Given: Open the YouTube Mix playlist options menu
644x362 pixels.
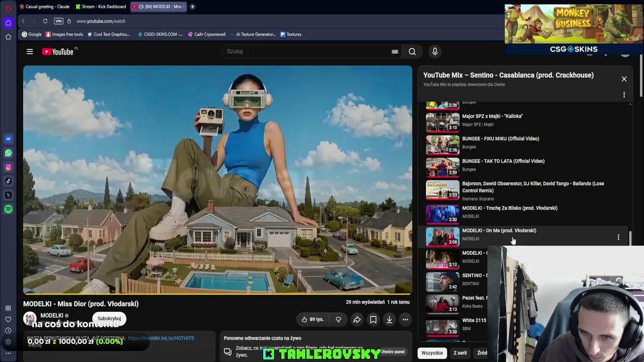Looking at the screenshot, I should tap(624, 95).
